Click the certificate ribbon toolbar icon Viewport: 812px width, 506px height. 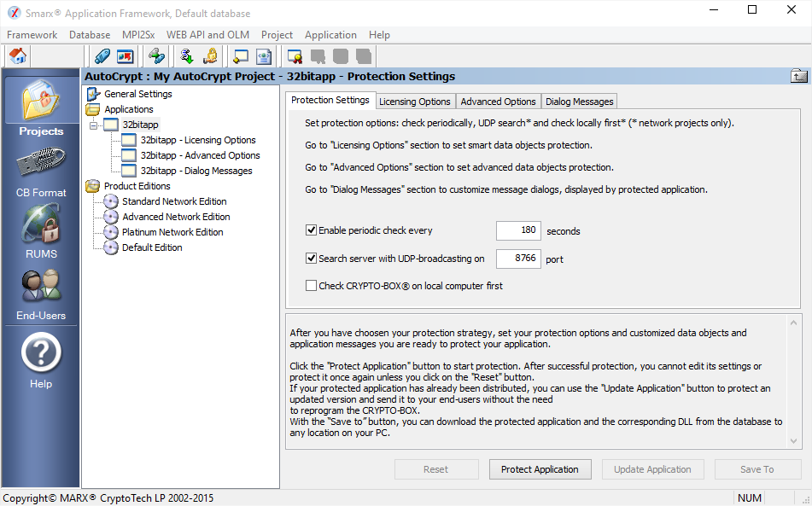295,56
